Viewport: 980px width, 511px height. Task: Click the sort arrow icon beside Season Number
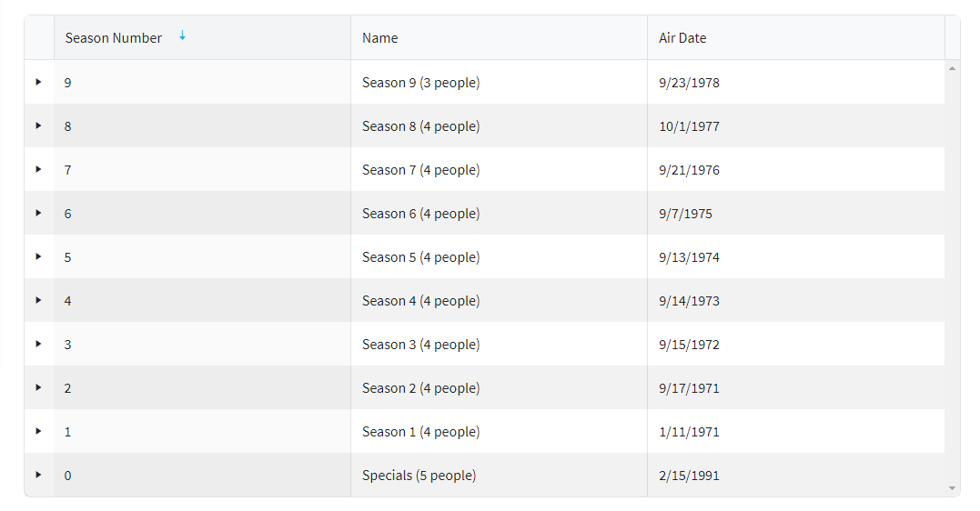[x=182, y=36]
